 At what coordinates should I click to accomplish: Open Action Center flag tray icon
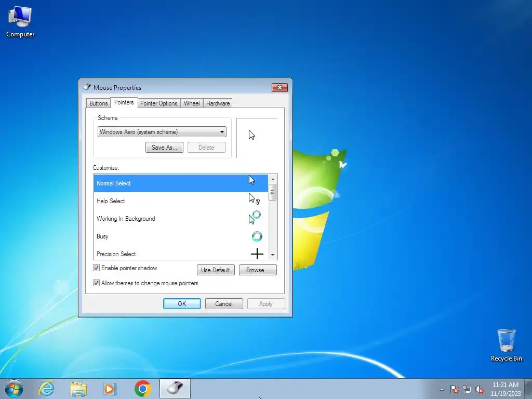click(455, 389)
